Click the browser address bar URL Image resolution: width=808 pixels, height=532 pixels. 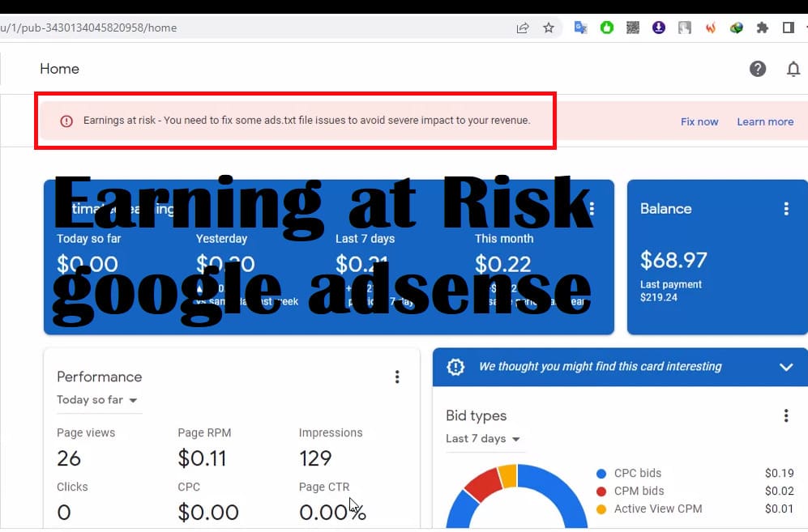click(243, 28)
